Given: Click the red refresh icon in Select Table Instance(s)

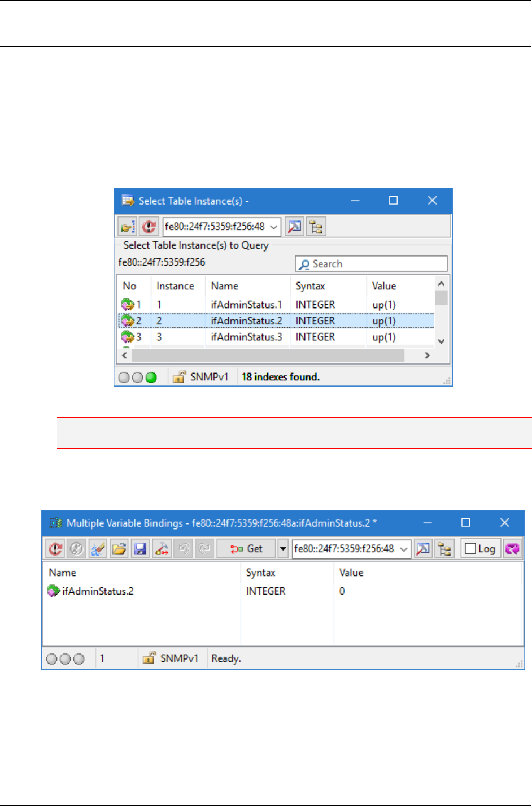Looking at the screenshot, I should [149, 227].
